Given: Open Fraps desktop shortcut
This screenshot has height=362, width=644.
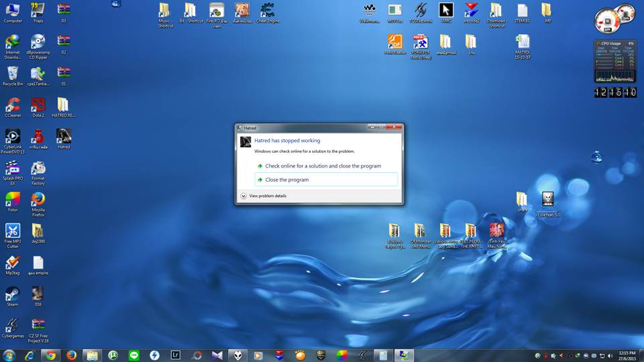Looking at the screenshot, I should point(38,13).
